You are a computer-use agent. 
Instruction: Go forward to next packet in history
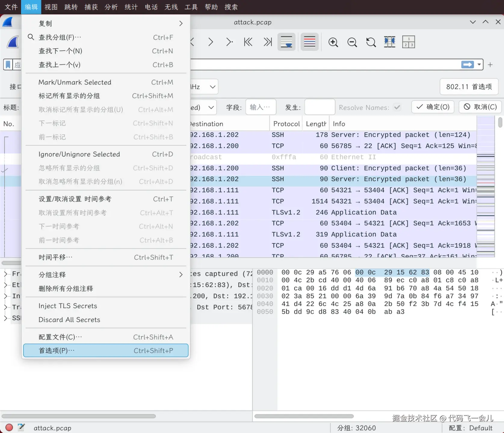[211, 42]
